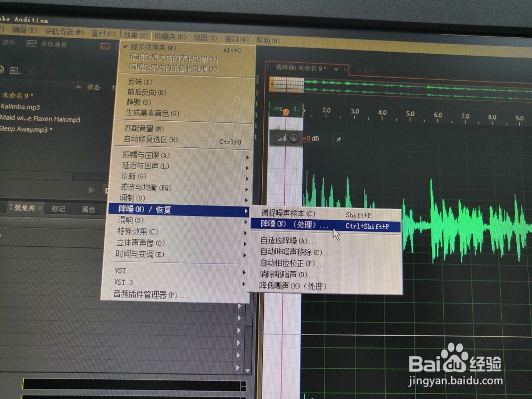Open the editor tab file dropdown arrow
This screenshot has height=399, width=532.
pos(336,70)
